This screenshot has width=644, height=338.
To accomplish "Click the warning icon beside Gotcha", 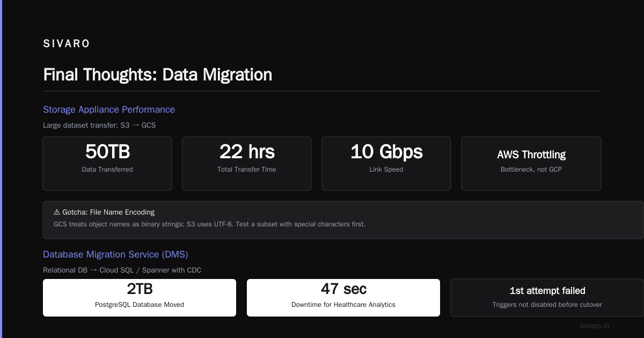I will pos(57,212).
